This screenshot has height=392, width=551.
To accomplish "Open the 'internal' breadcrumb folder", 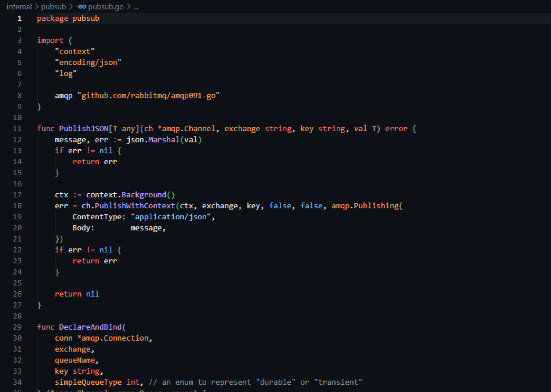I will pos(19,7).
